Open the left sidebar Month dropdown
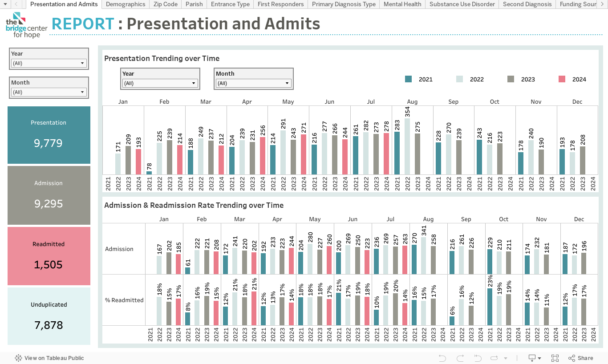Screen dimensions: 608x364 (x=49, y=92)
